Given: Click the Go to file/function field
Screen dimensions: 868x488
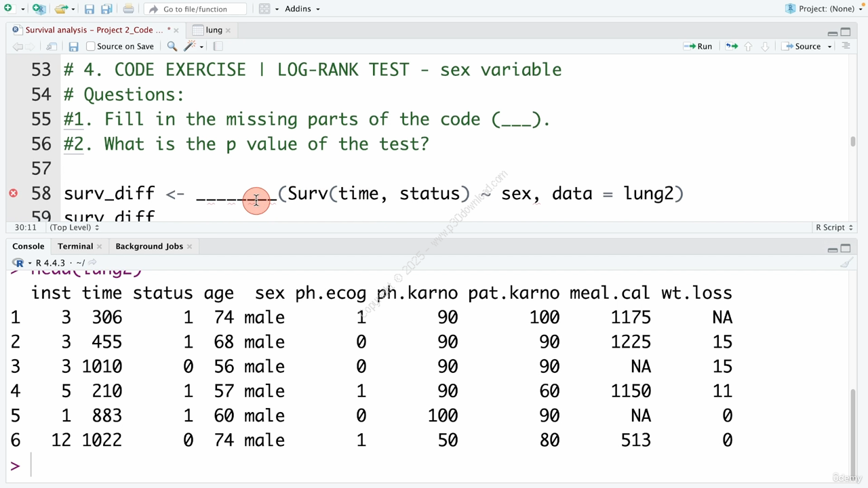Looking at the screenshot, I should (x=195, y=9).
